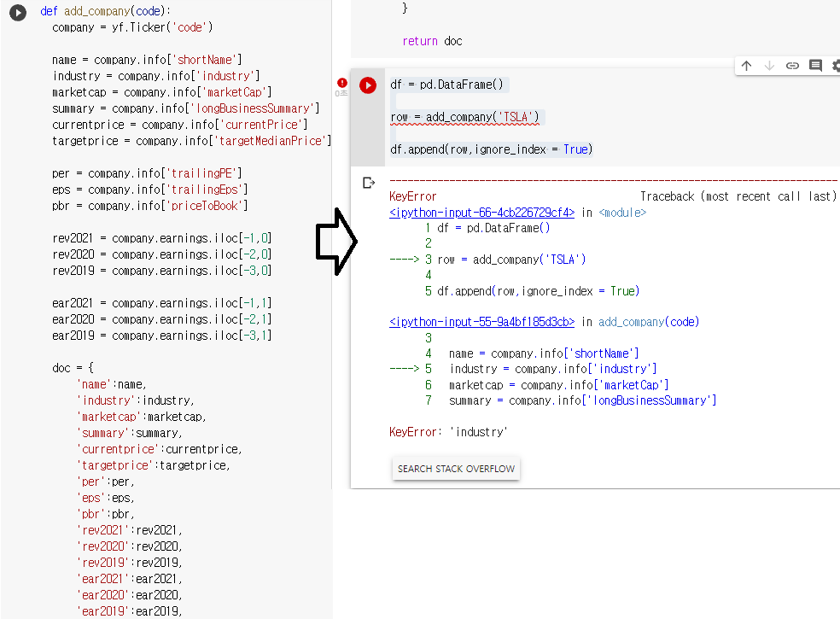
Task: Click the df.append(row, ignore_index = True) line
Action: [x=491, y=149]
